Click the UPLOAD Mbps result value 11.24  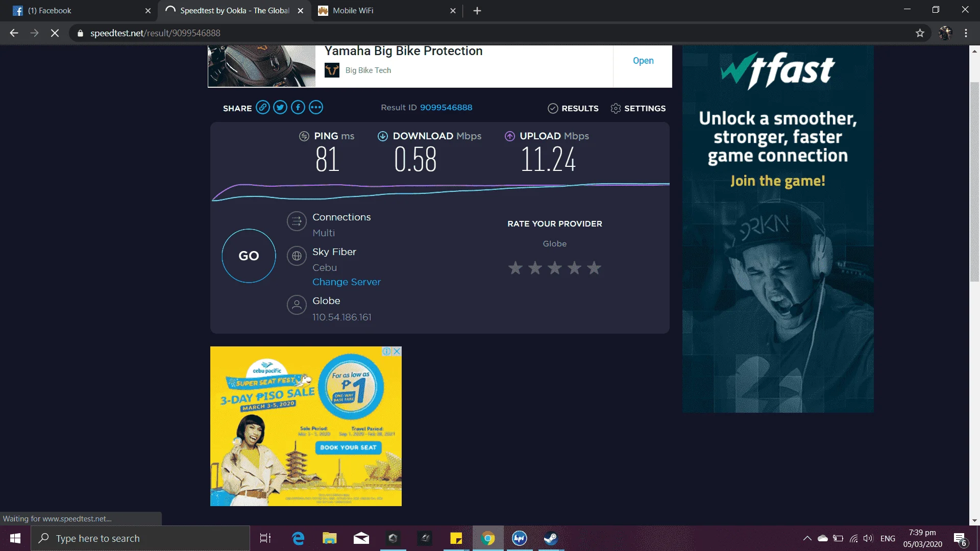pos(548,159)
